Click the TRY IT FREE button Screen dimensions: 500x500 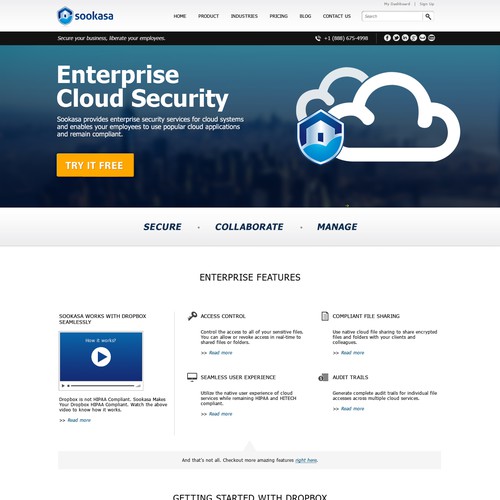(x=95, y=165)
